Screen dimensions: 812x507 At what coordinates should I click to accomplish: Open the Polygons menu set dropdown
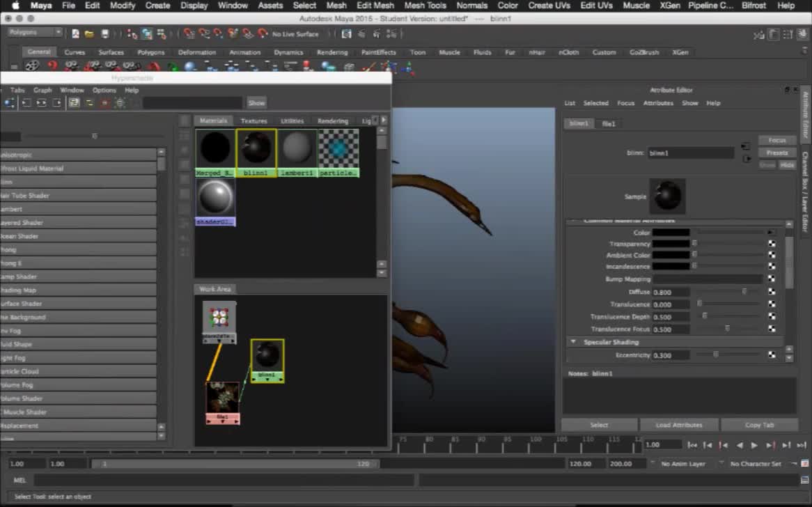pyautogui.click(x=35, y=32)
